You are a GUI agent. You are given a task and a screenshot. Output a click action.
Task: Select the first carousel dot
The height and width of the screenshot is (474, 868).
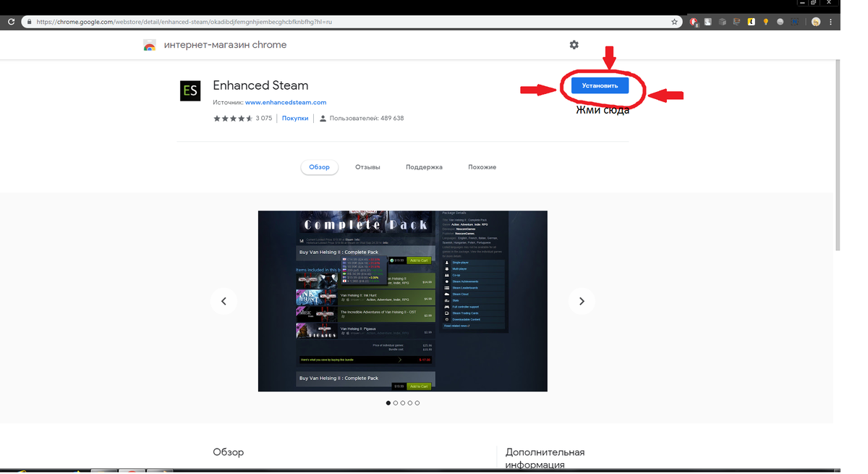[x=388, y=403]
